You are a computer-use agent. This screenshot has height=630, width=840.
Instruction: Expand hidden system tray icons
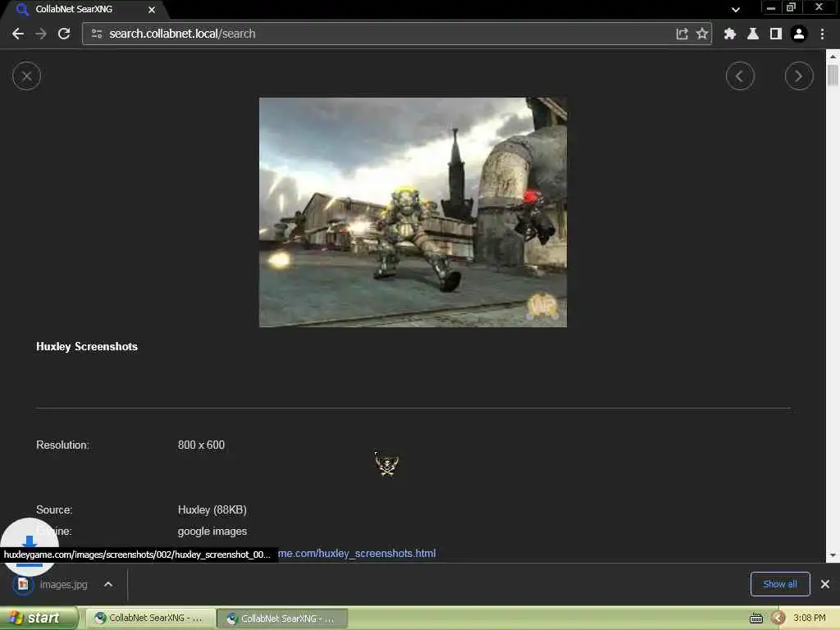[x=778, y=619]
